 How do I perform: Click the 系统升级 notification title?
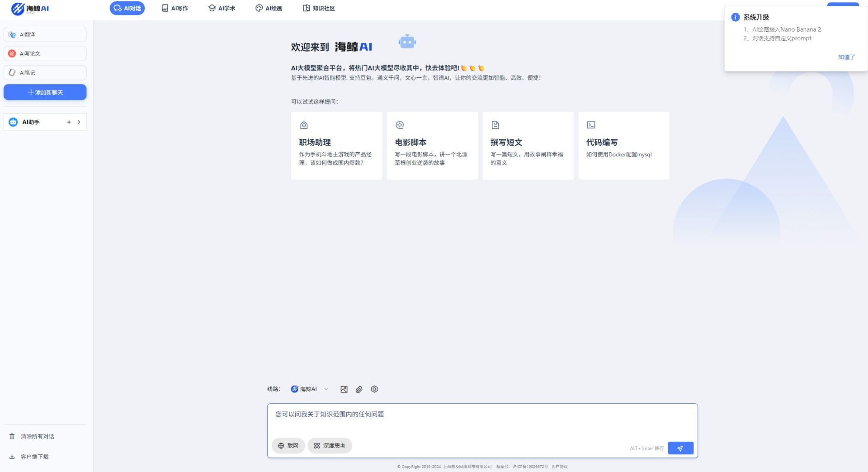pos(756,17)
